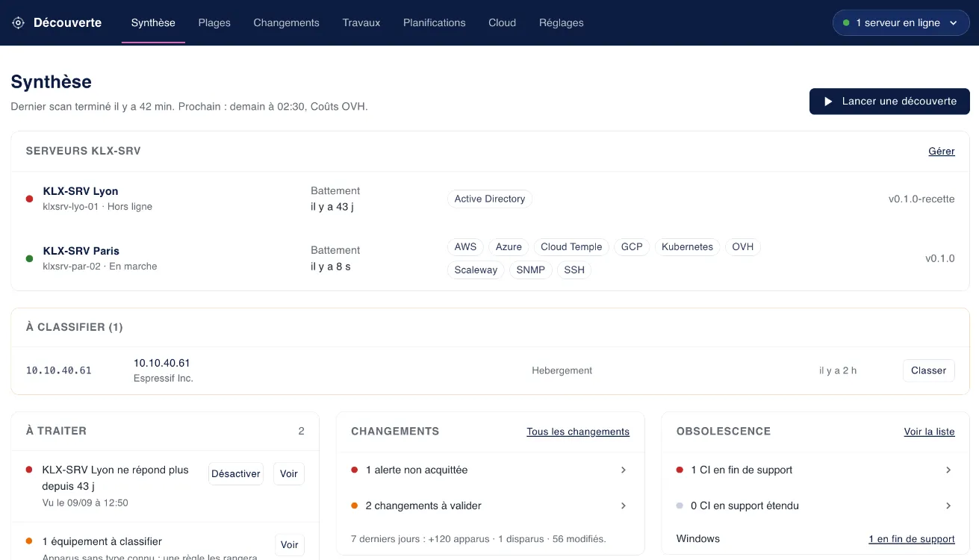Image resolution: width=979 pixels, height=560 pixels.
Task: Click the green status dot for KLX-SRV Paris
Action: 29,258
